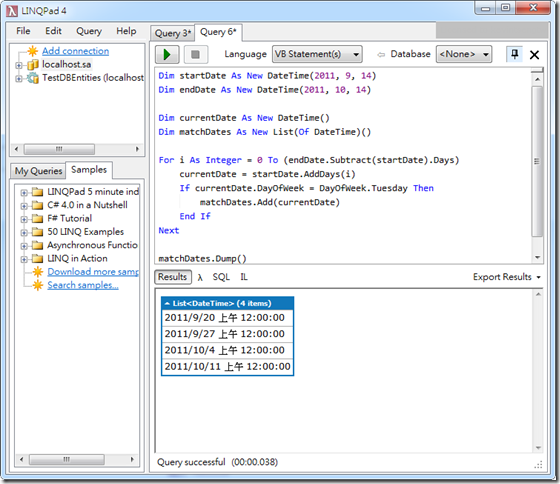Image resolution: width=560 pixels, height=484 pixels.
Task: Open the Export Results dropdown
Action: click(506, 277)
